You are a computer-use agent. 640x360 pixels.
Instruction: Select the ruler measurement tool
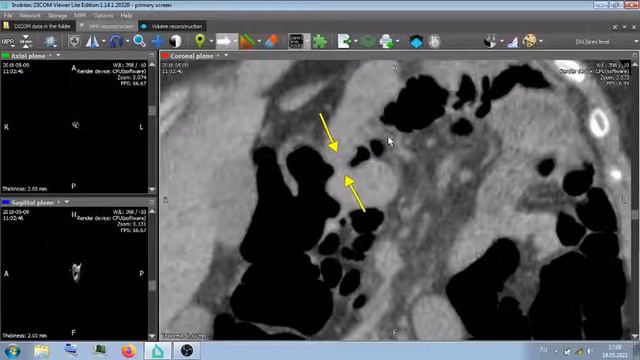coord(247,41)
